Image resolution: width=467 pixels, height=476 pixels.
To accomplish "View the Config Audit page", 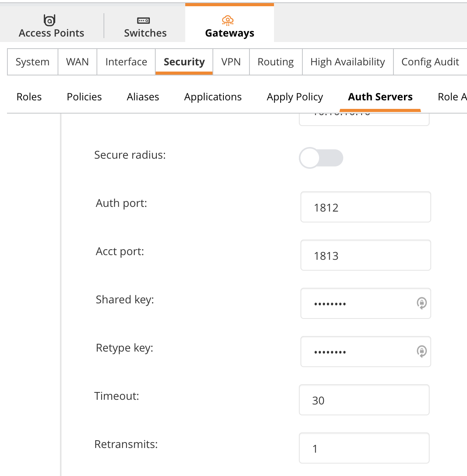I will [430, 61].
